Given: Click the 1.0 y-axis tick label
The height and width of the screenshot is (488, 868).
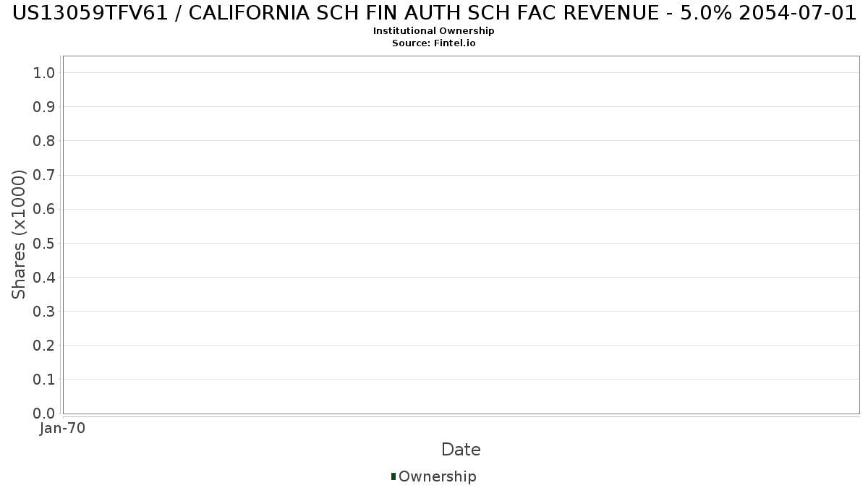Looking at the screenshot, I should (x=44, y=72).
